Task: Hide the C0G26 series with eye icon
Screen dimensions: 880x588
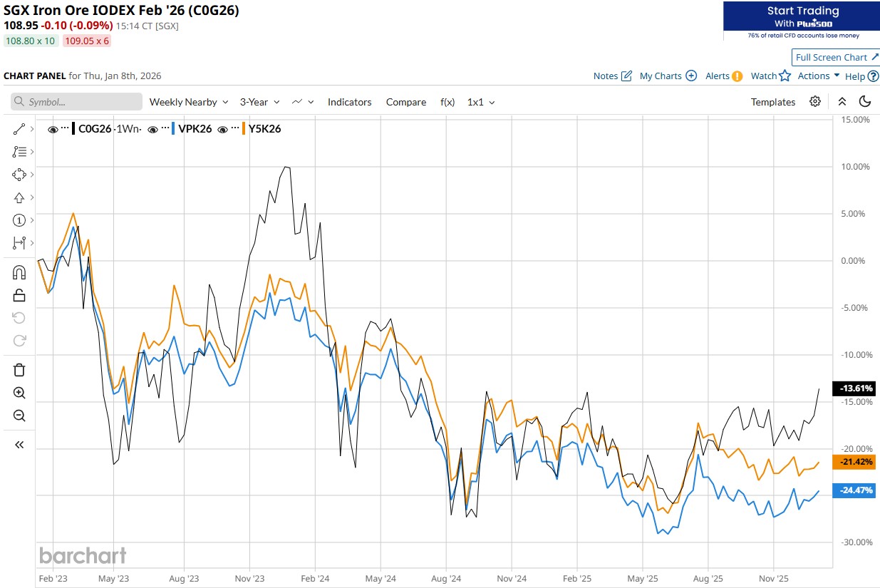Action: [53, 129]
